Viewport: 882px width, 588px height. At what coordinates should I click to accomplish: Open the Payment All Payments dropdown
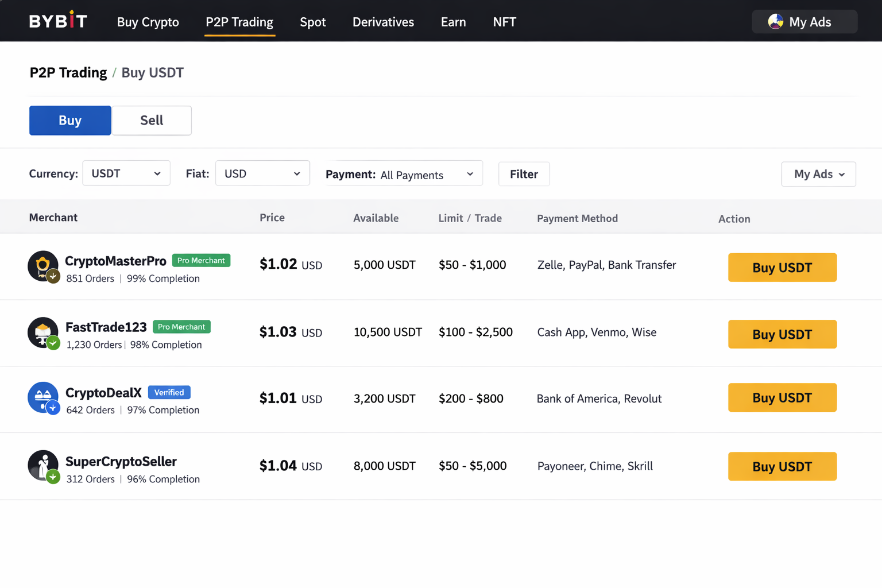click(404, 174)
